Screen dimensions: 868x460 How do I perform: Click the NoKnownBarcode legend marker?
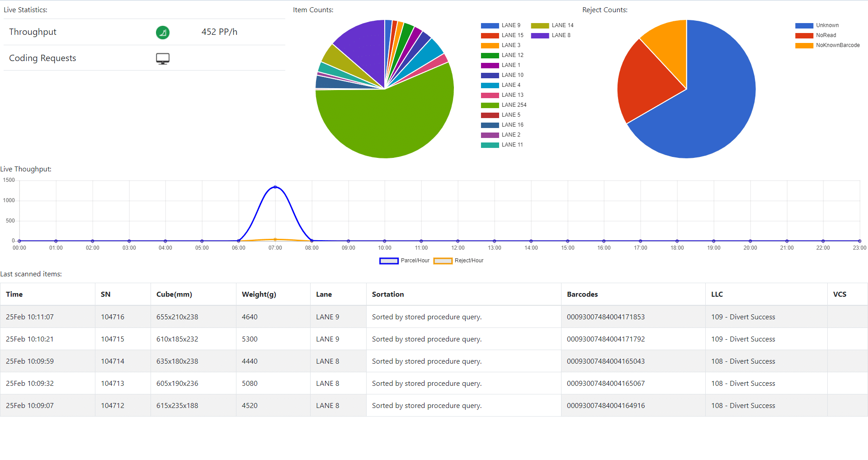pos(803,45)
